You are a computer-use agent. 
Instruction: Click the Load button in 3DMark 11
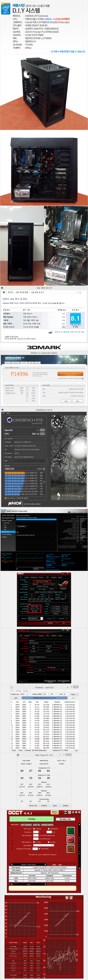click(x=66, y=401)
